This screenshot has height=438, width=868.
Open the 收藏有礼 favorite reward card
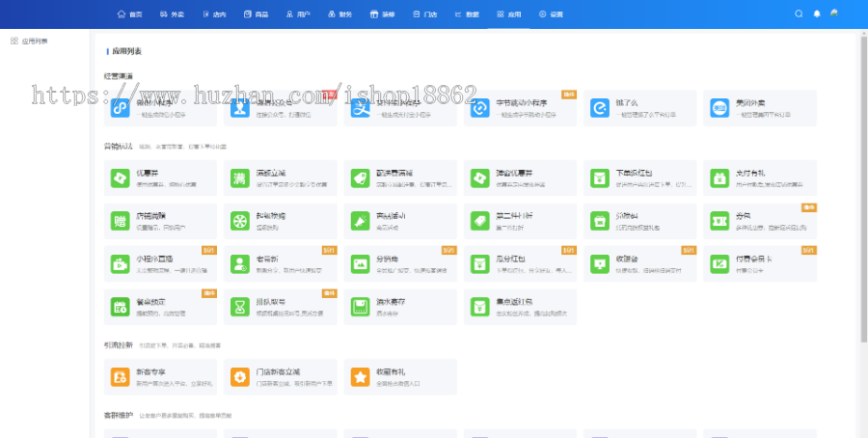[x=400, y=377]
